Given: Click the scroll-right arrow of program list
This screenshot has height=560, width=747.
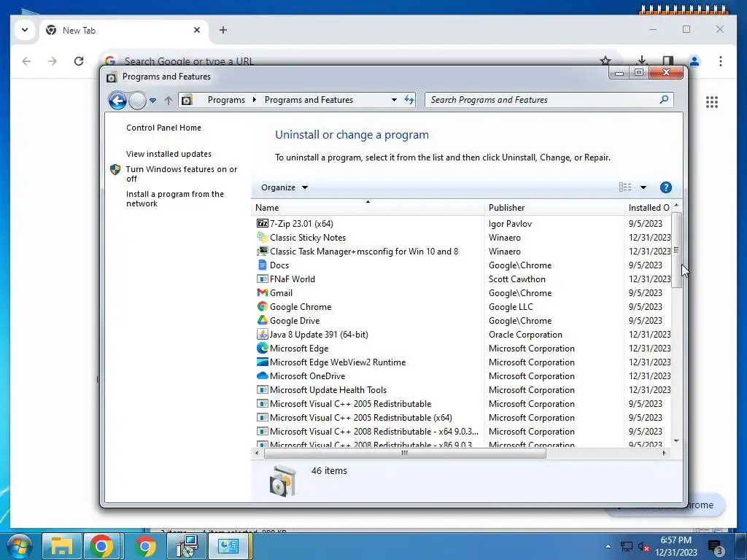Looking at the screenshot, I should (664, 453).
